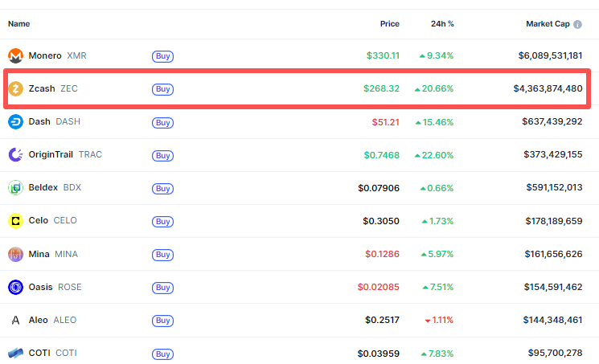
Task: Sort the table by Price column
Action: pos(389,24)
